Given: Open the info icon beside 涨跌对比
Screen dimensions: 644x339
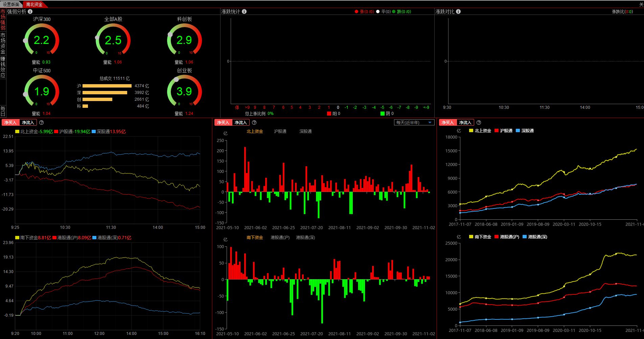Looking at the screenshot, I should (x=458, y=11).
